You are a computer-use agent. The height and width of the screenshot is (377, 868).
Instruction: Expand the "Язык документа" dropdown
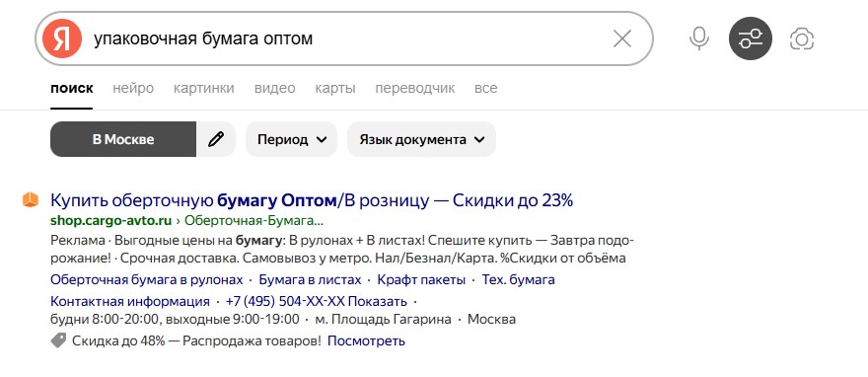pyautogui.click(x=421, y=139)
